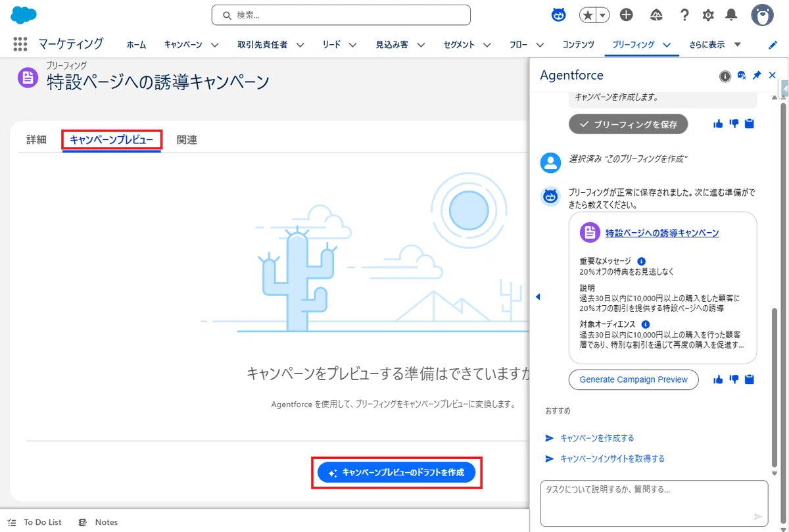Viewport: 789px width, 532px height.
Task: Open さらに表示 more menu
Action: point(715,45)
